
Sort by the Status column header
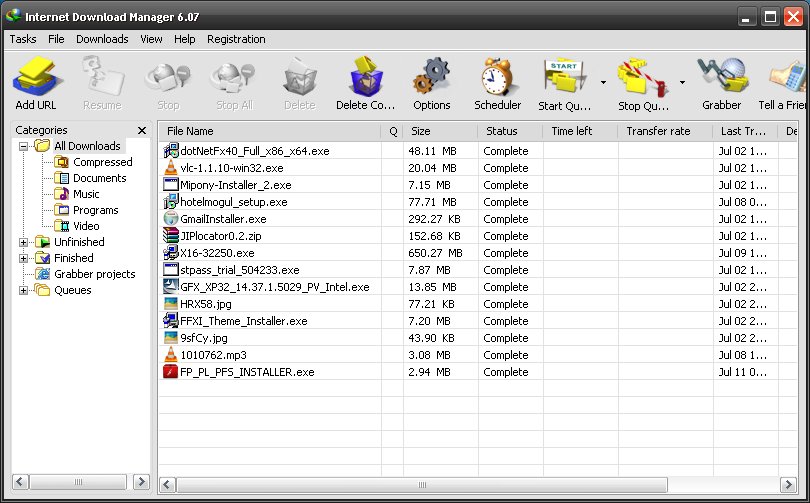point(510,131)
